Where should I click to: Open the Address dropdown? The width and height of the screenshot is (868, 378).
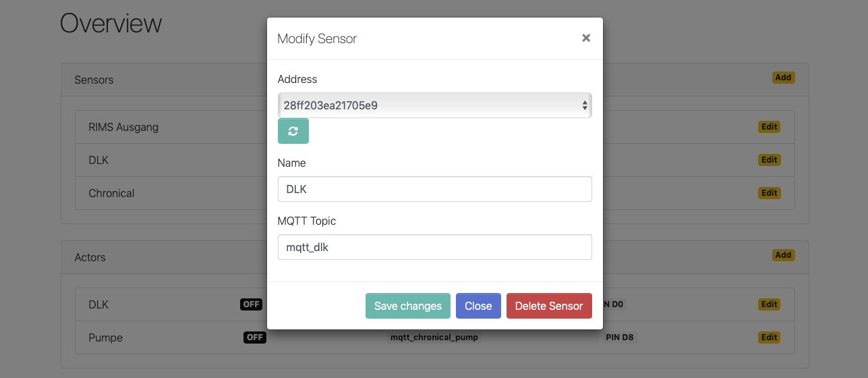[434, 105]
